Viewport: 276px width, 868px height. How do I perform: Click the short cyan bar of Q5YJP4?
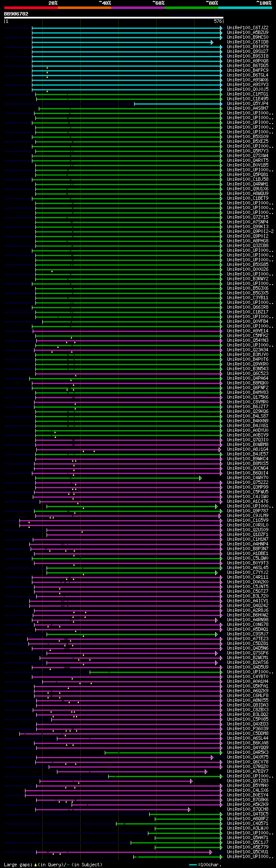[178, 104]
